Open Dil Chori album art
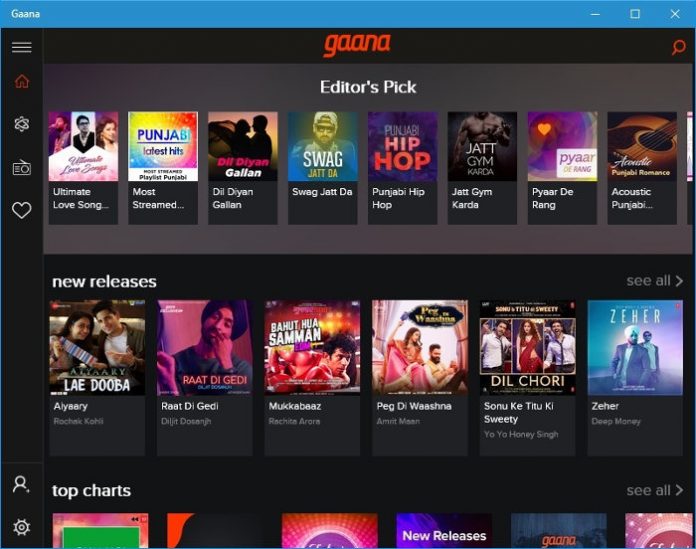696x549 pixels. point(527,348)
